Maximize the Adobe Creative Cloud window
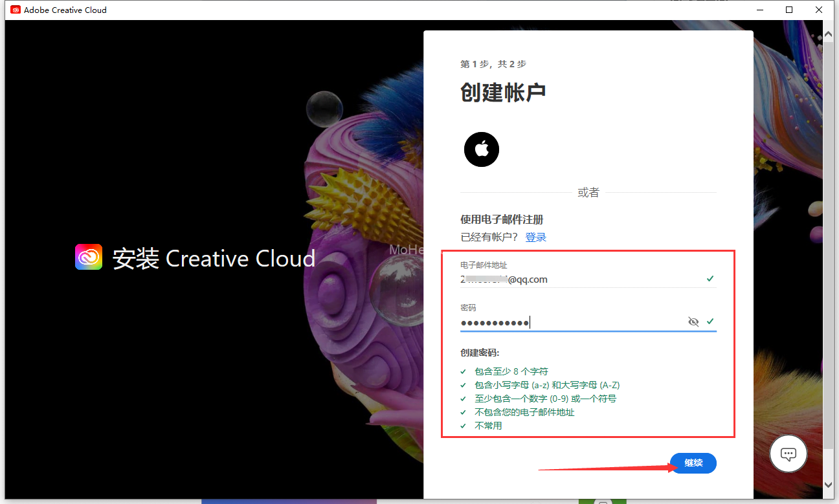839x504 pixels. [789, 10]
